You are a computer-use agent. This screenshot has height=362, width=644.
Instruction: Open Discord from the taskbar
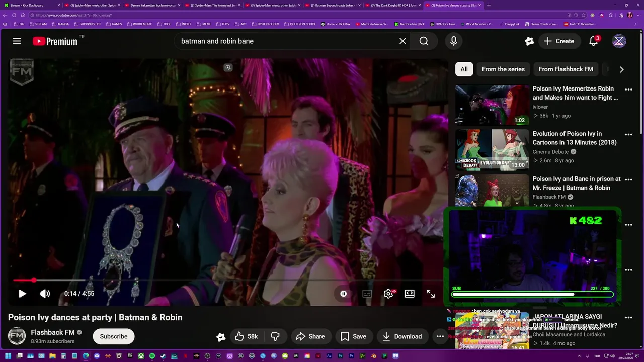[x=97, y=356]
